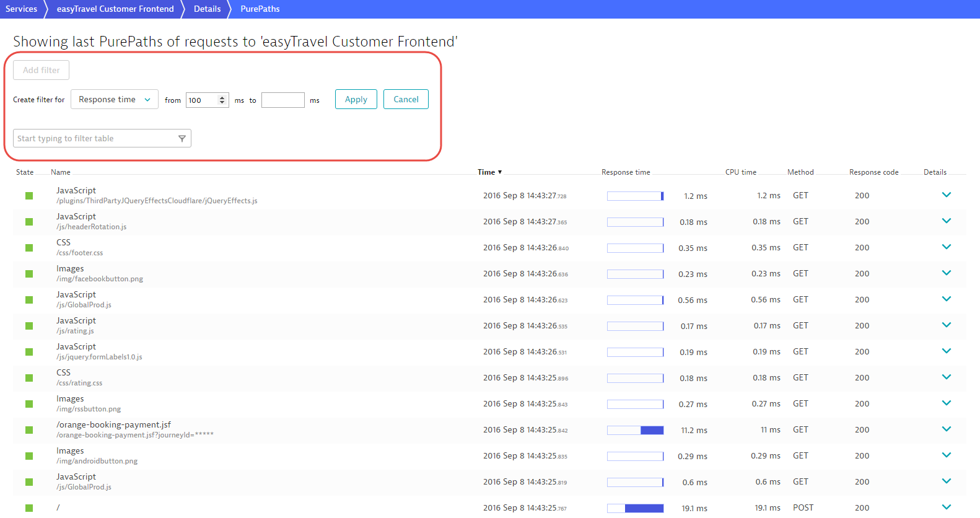Click green state icon of orange-booking-payment.jsf row

point(29,430)
